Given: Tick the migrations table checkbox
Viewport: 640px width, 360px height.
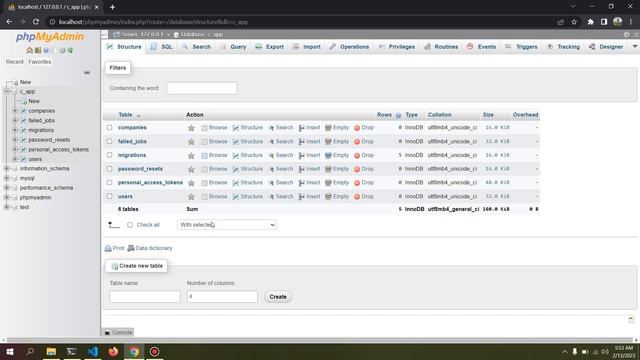Looking at the screenshot, I should tap(109, 155).
